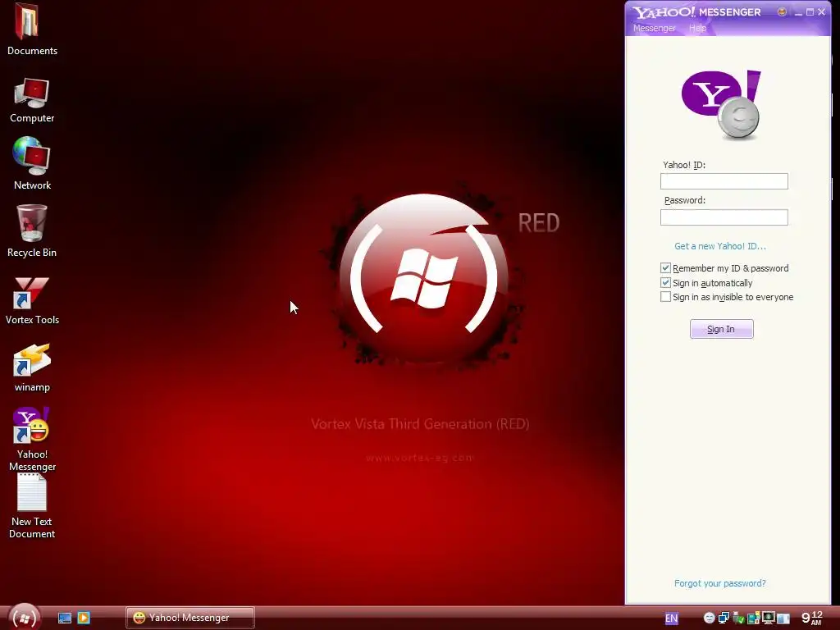Select the winamp shortcut icon
This screenshot has height=630, width=840.
click(32, 368)
